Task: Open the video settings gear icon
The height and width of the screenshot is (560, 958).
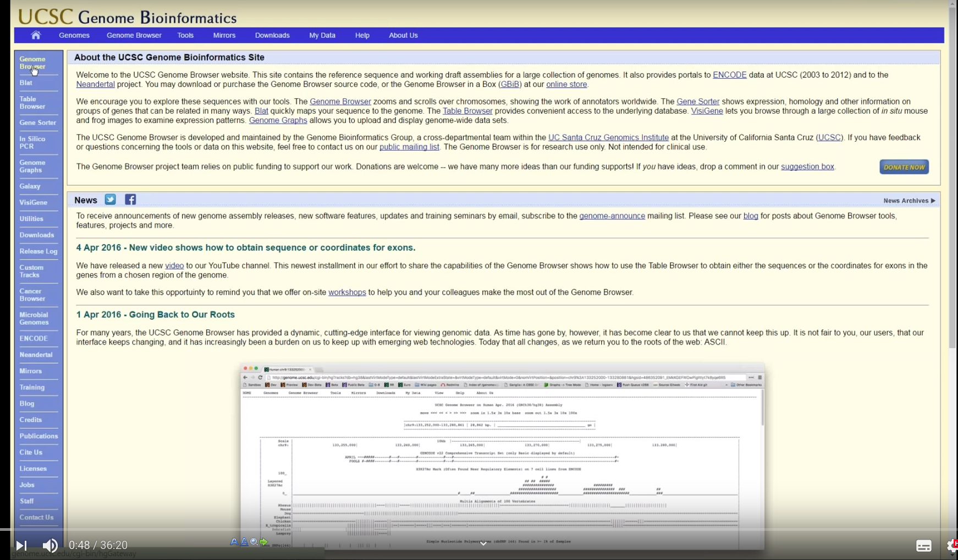Action: click(x=952, y=545)
